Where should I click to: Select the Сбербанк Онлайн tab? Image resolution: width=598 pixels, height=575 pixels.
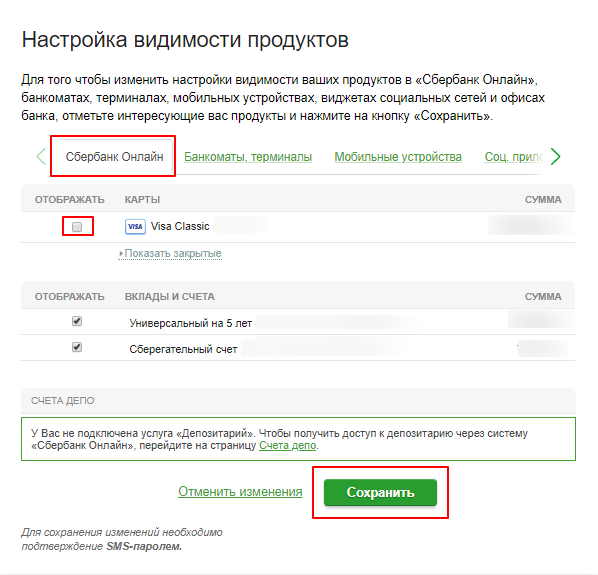[114, 157]
